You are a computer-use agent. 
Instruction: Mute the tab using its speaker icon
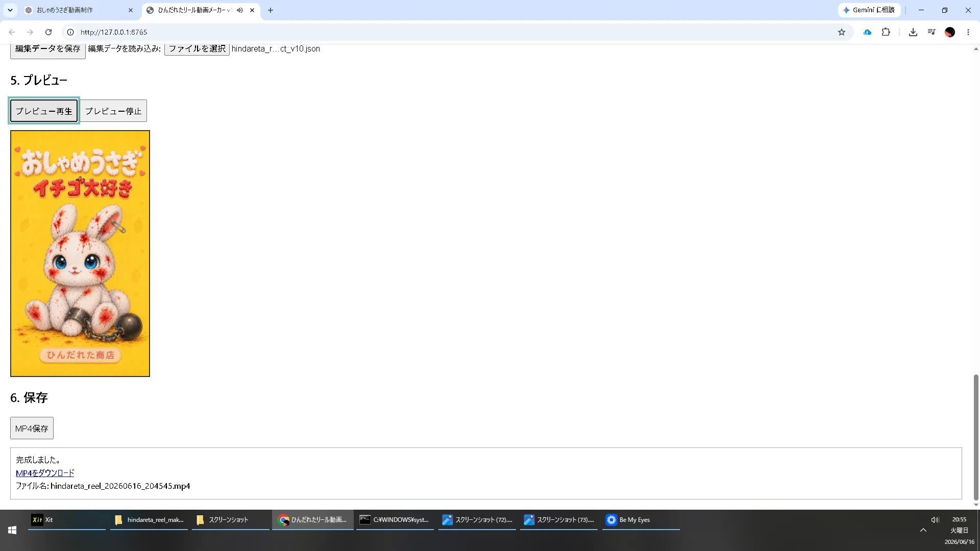(x=240, y=10)
